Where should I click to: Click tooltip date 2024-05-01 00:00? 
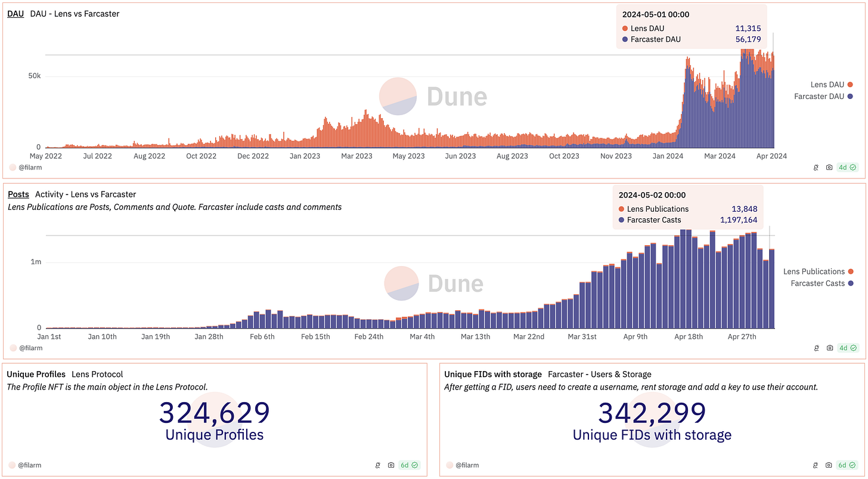pos(656,14)
